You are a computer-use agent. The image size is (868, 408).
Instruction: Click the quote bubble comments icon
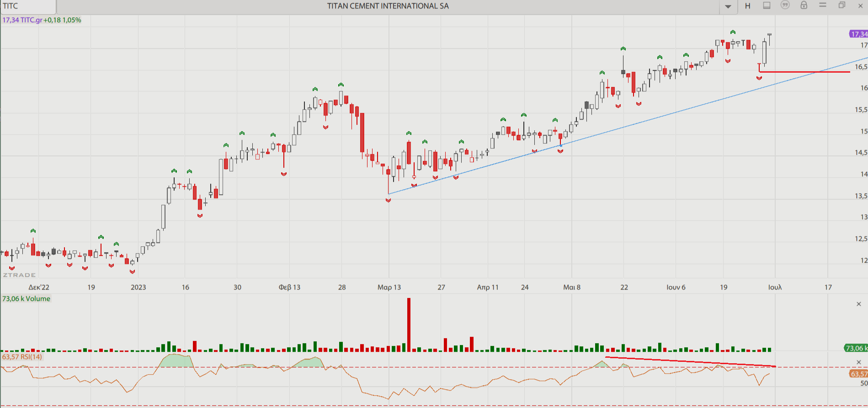pos(785,5)
